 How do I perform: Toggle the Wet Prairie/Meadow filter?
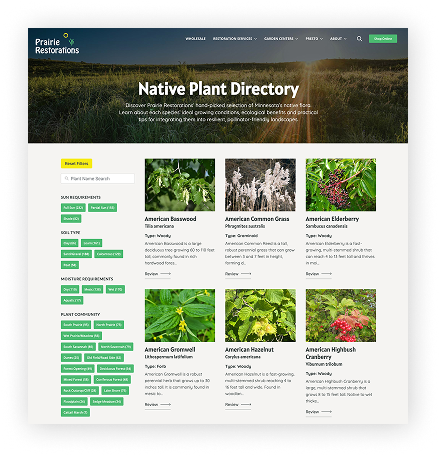click(x=81, y=336)
